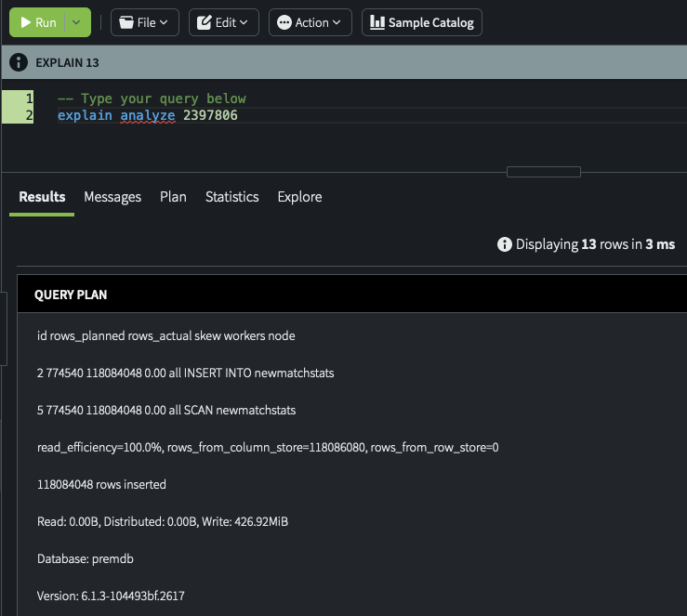687x616 pixels.
Task: Expand the Run options dropdown arrow
Action: (77, 22)
